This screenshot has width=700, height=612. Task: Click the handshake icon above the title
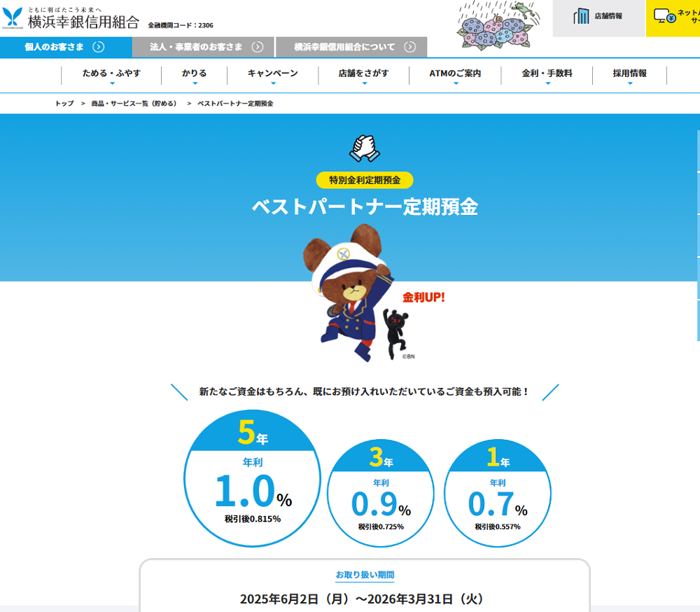(364, 148)
